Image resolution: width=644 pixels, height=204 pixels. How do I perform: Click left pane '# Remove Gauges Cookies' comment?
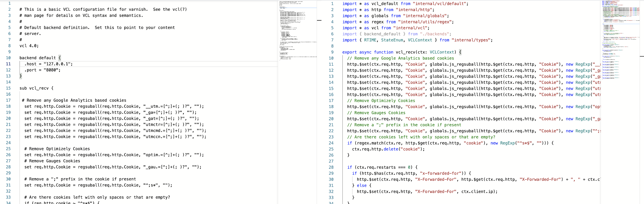pyautogui.click(x=52, y=161)
